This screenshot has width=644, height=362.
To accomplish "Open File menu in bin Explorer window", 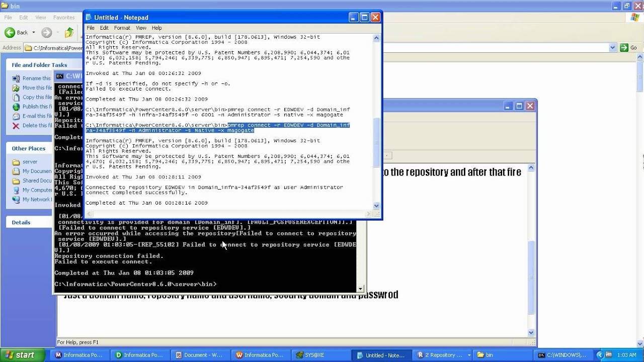I will [8, 17].
